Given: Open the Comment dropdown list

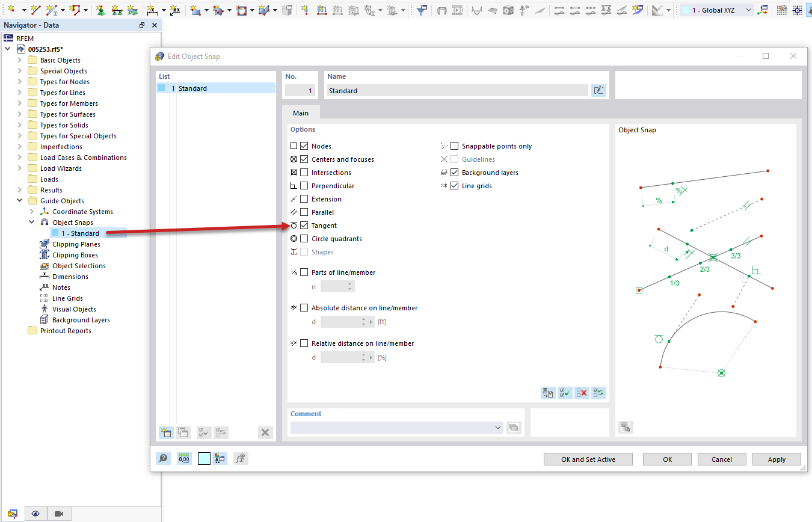Looking at the screenshot, I should click(497, 427).
